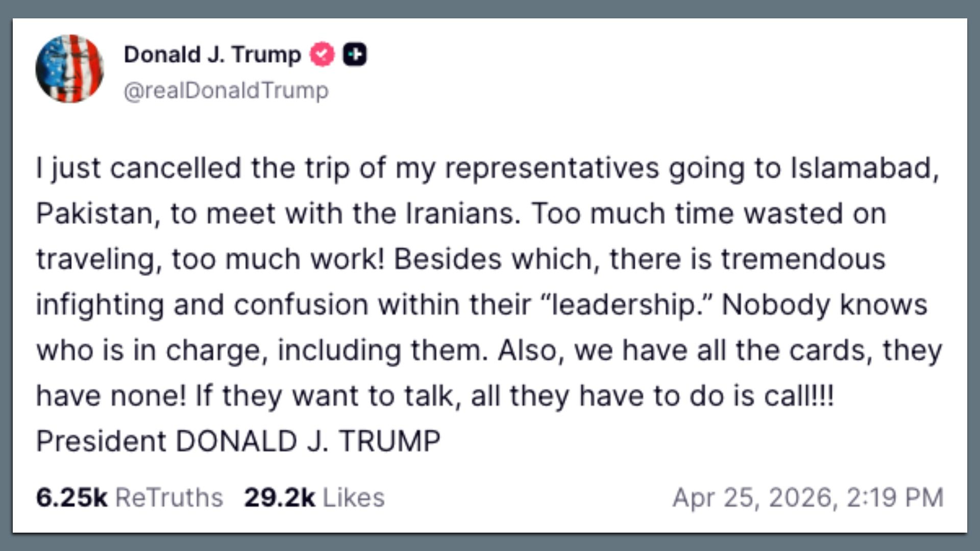Click the pink verified checkmark badge
This screenshot has height=551, width=980.
[x=321, y=53]
